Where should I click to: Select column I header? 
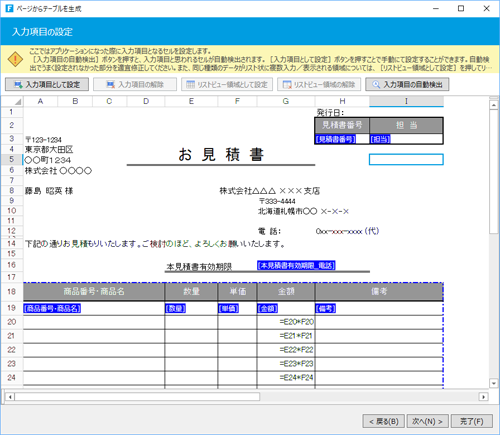406,101
